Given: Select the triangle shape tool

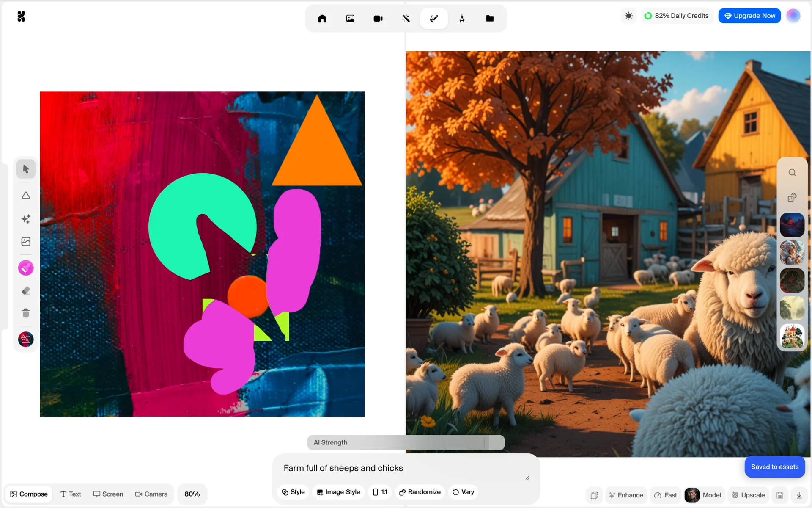Looking at the screenshot, I should click(26, 196).
